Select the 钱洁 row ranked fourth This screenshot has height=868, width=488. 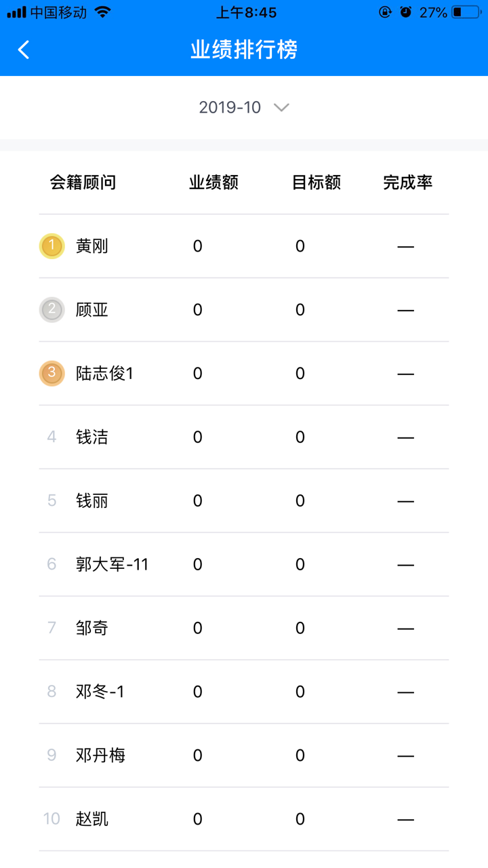(244, 437)
